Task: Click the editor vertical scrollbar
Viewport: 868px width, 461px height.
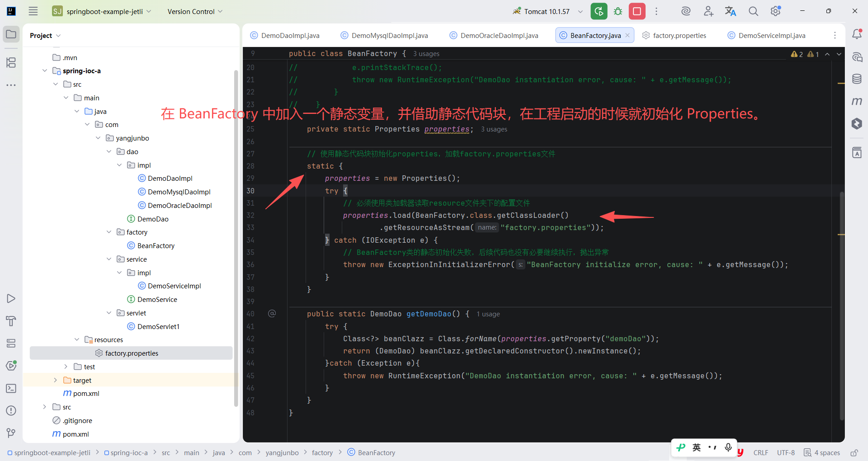Action: click(841, 306)
